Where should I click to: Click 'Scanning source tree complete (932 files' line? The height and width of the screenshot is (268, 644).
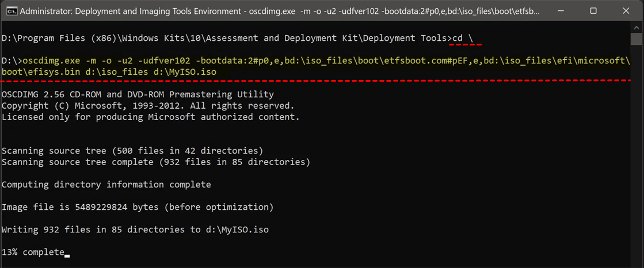click(155, 162)
